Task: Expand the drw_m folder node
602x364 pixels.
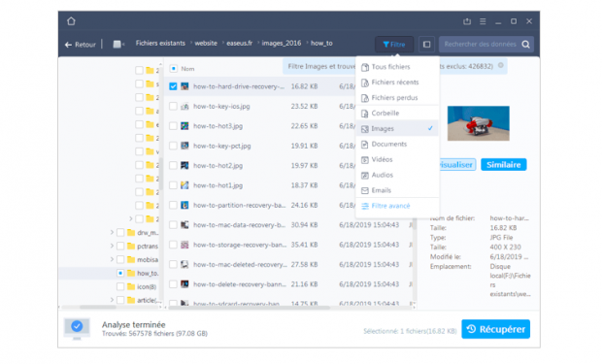Action: [x=112, y=232]
